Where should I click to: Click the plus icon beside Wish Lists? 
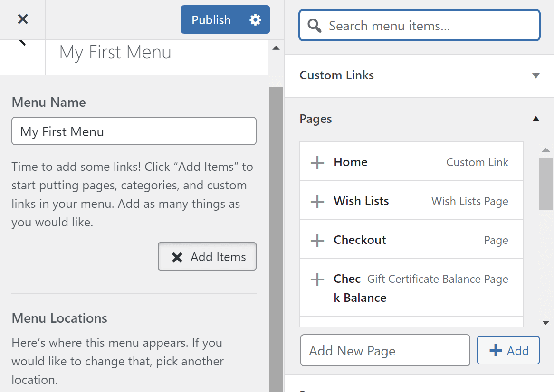[317, 201]
